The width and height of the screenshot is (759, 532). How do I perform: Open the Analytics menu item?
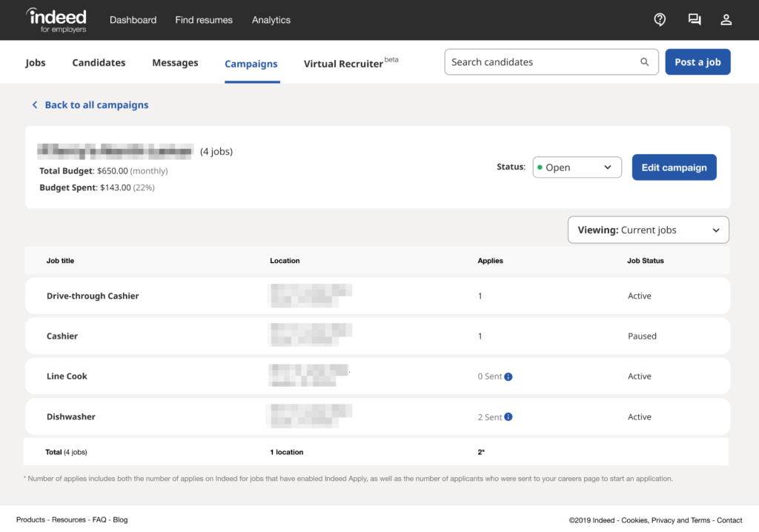click(x=271, y=20)
